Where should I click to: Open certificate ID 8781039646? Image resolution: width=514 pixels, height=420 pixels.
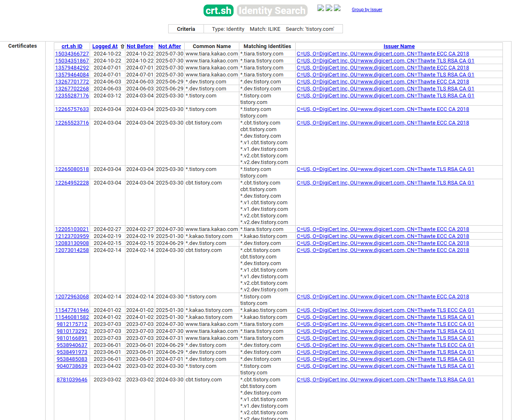pyautogui.click(x=72, y=380)
